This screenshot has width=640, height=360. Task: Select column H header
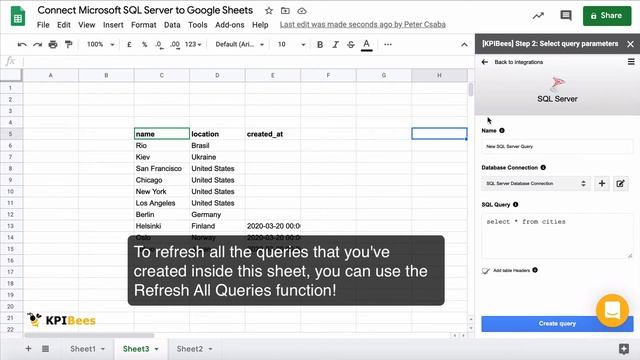[x=439, y=75]
